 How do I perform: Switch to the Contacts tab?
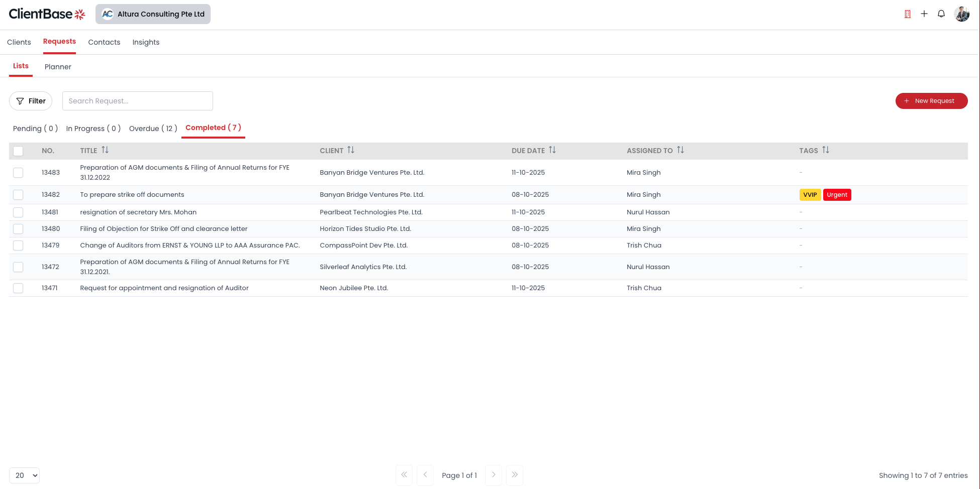(104, 42)
